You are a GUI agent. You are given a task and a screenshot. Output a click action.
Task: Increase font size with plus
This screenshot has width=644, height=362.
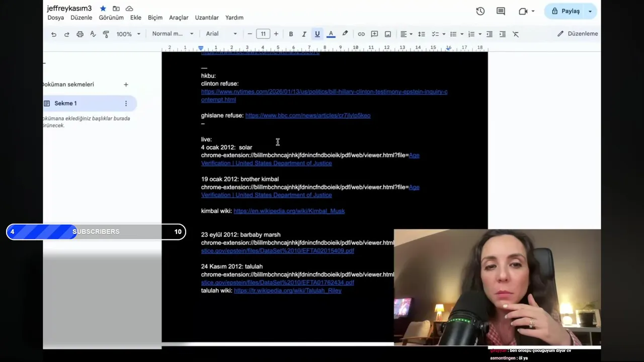click(x=276, y=34)
